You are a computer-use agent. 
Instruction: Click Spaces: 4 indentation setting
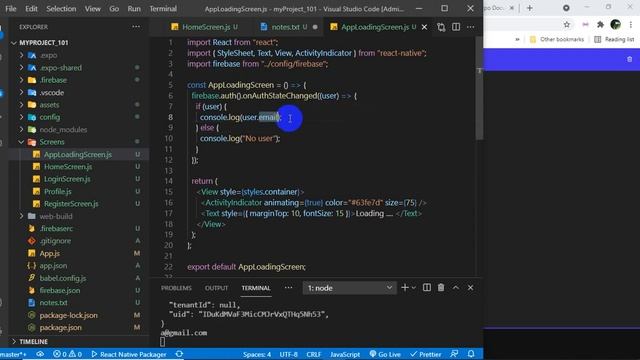(257, 354)
